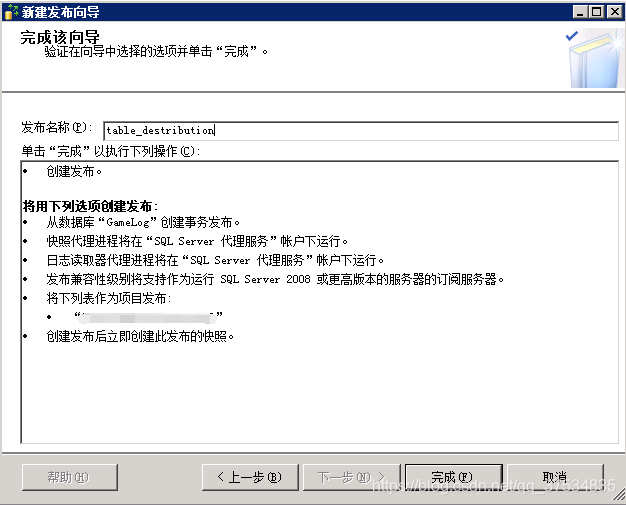Select the 日志读取器代理进程 account line
Screen dimensions: 626x505
pyautogui.click(x=215, y=260)
